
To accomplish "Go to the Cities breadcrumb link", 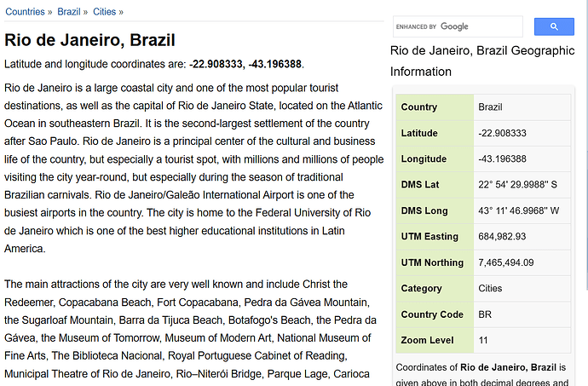I will [x=104, y=12].
